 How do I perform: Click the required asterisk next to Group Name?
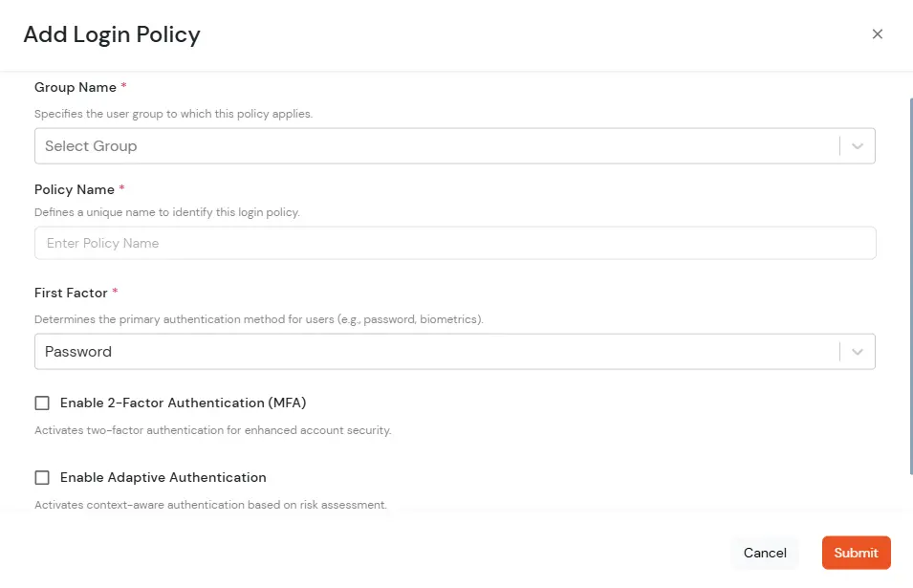click(x=122, y=85)
